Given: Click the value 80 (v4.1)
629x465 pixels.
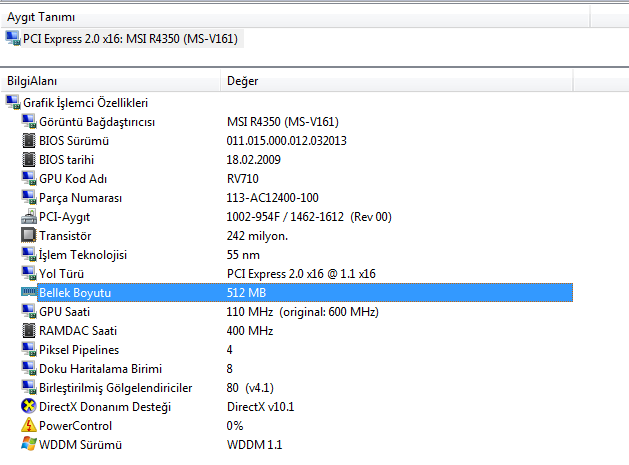Looking at the screenshot, I should click(x=250, y=388).
